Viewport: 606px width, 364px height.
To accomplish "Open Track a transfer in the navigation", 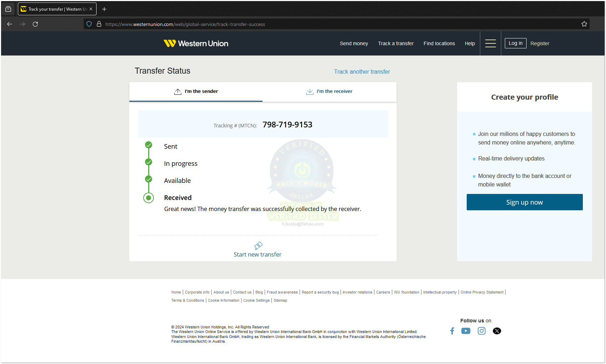I will 396,43.
